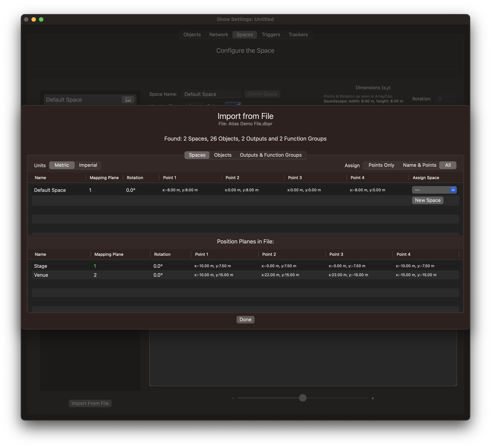Image resolution: width=491 pixels, height=448 pixels.
Task: Click the Space Name input field
Action: click(x=211, y=94)
